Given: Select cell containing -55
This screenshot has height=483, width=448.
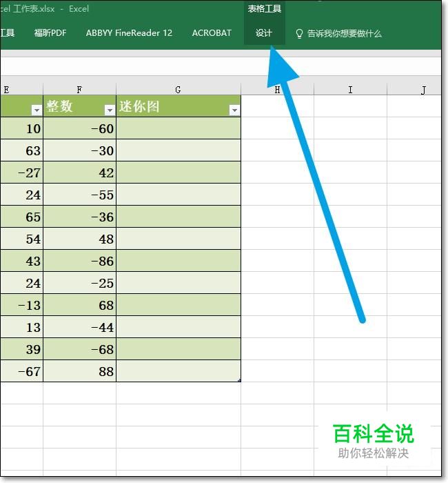Looking at the screenshot, I should pyautogui.click(x=79, y=195).
